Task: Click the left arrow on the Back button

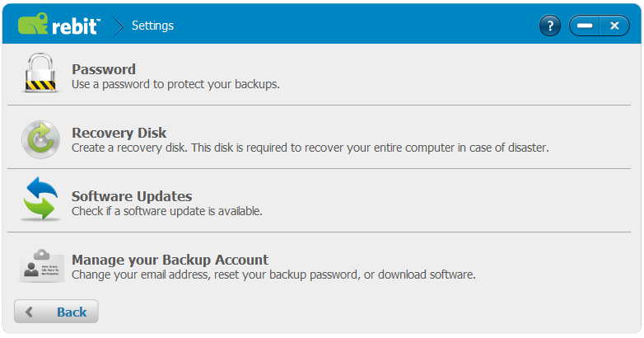Action: coord(29,312)
